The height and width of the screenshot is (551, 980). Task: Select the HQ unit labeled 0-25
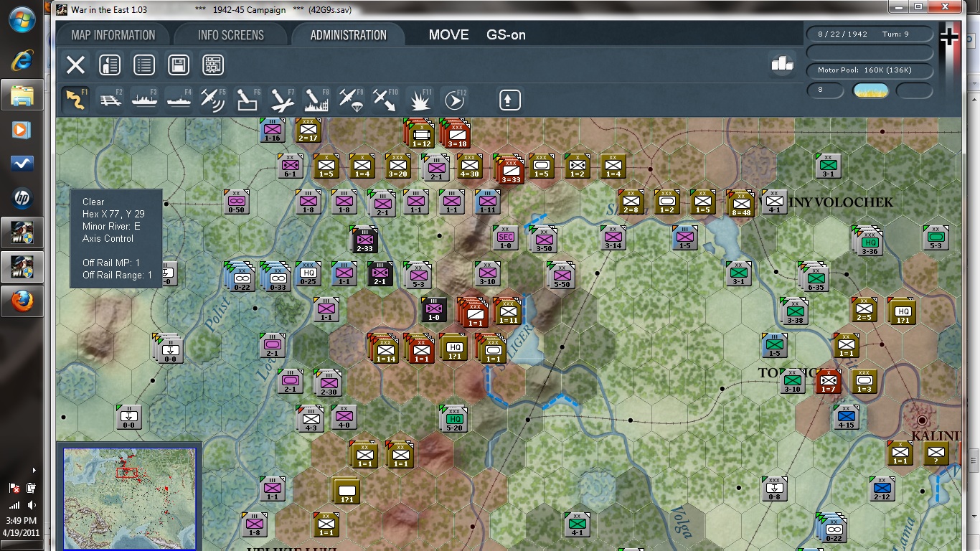[308, 274]
